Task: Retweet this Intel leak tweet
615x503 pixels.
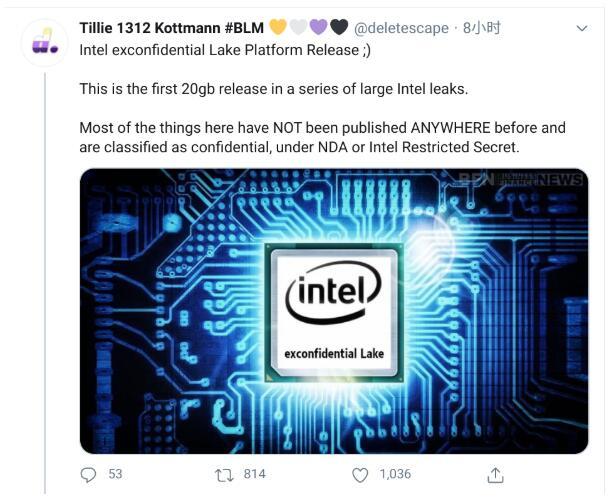Action: pos(226,474)
